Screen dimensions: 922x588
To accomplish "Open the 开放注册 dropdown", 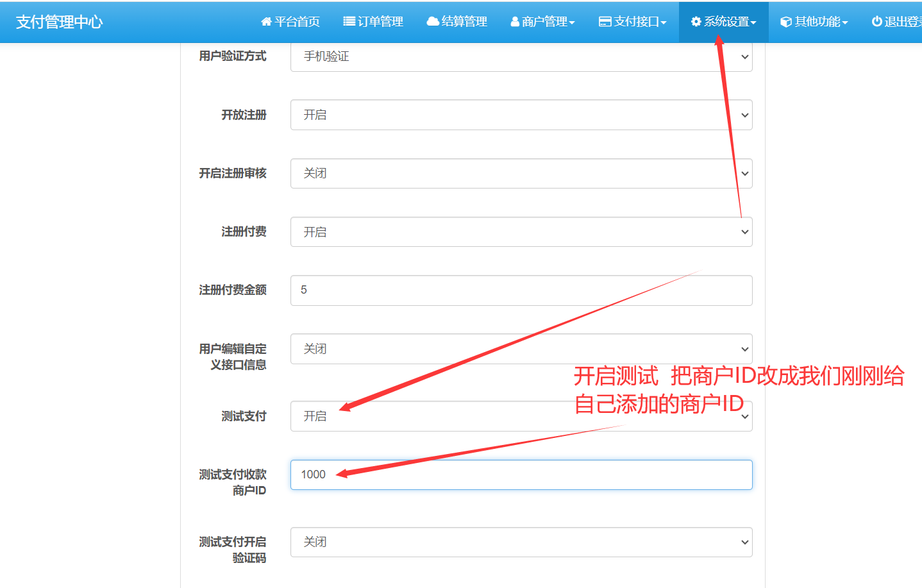I will (x=521, y=115).
